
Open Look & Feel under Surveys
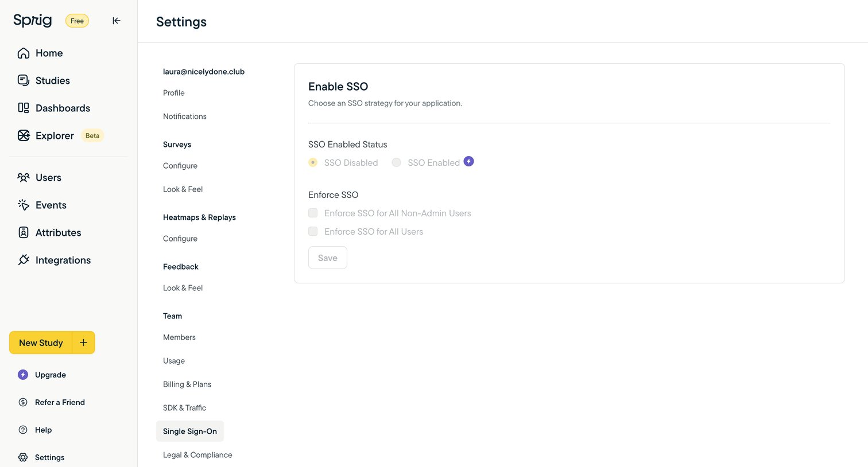click(x=183, y=189)
